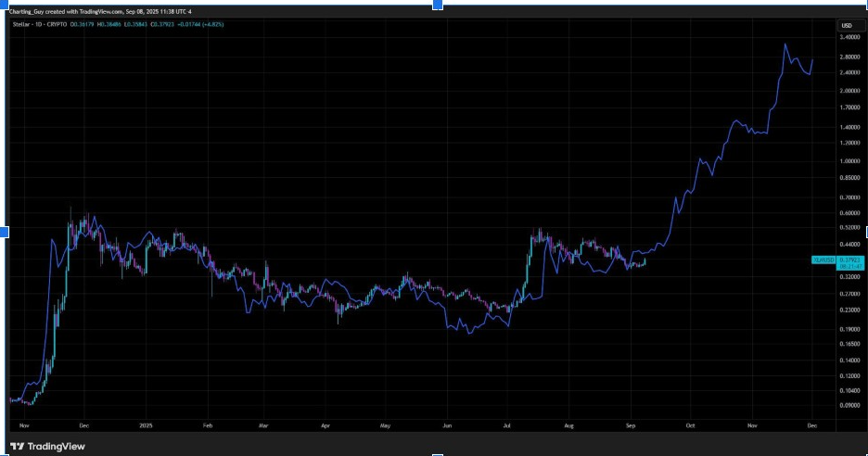Click the Jul label on time axis
The height and width of the screenshot is (456, 868).
click(506, 426)
